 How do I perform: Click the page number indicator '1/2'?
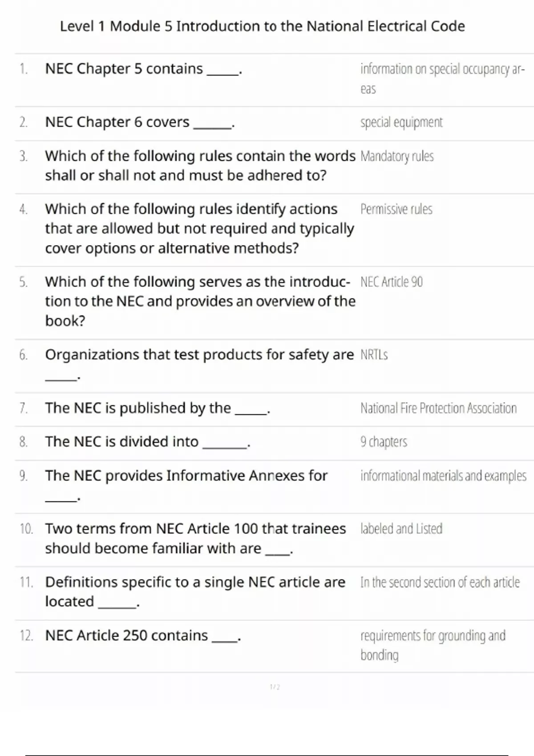pyautogui.click(x=275, y=687)
